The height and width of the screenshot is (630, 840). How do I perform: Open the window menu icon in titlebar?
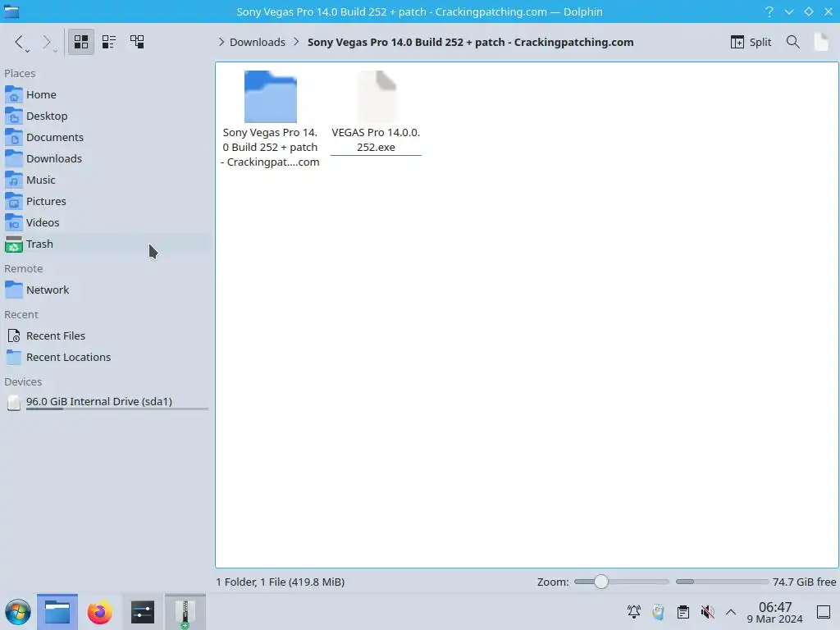pos(11,11)
